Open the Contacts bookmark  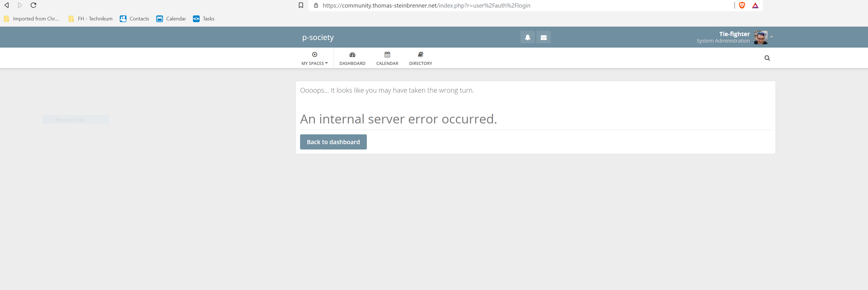(x=134, y=18)
